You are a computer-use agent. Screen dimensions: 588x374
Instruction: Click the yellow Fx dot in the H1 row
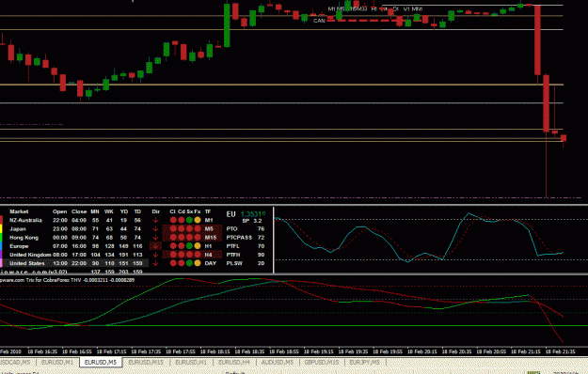pos(198,246)
